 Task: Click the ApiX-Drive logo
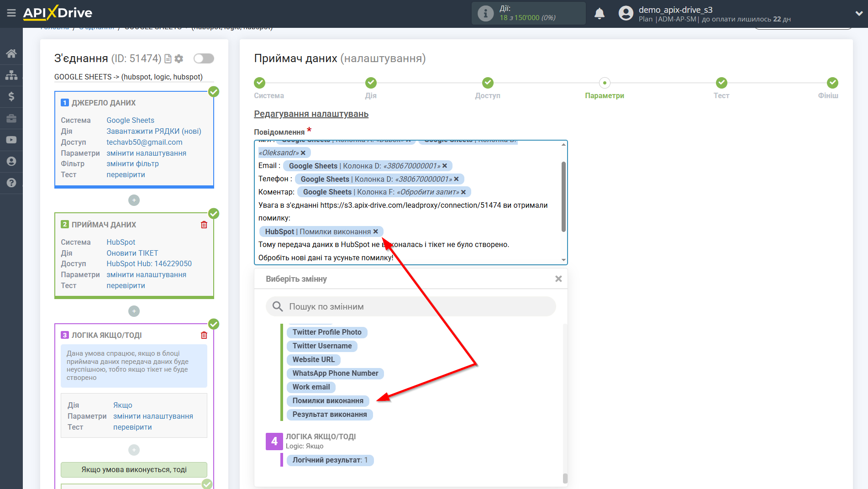pyautogui.click(x=58, y=13)
